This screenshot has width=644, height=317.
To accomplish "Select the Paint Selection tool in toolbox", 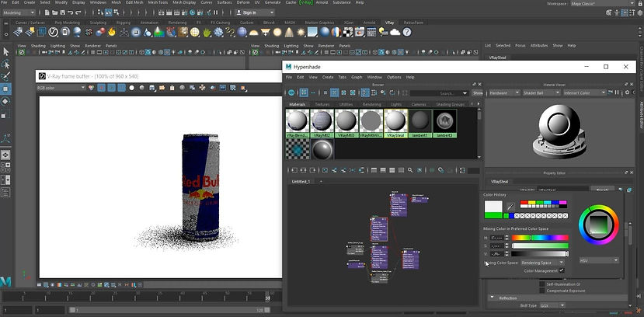I will click(5, 76).
